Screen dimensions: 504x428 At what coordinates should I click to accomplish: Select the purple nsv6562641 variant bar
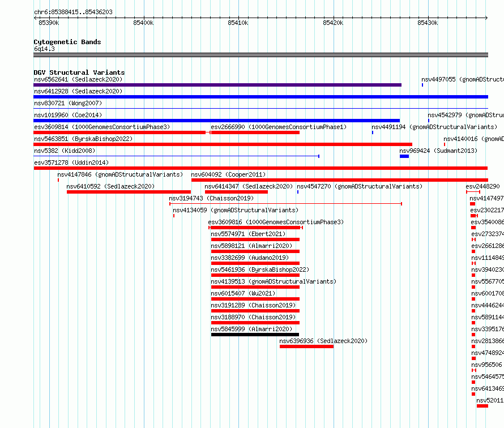tap(217, 85)
